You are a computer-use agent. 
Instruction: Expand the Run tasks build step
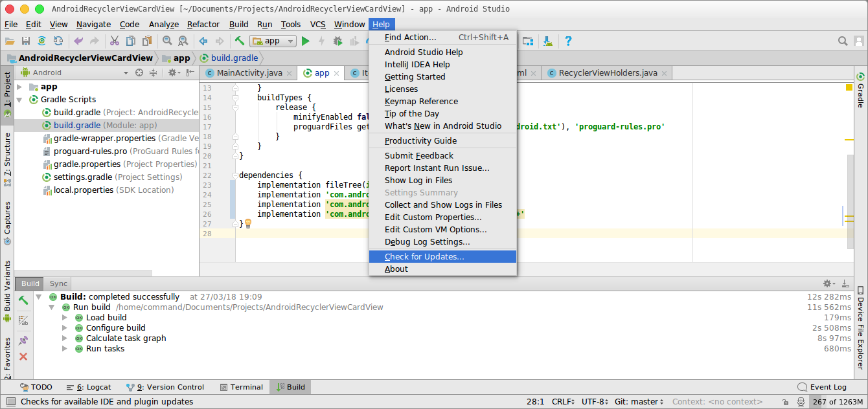tap(64, 348)
